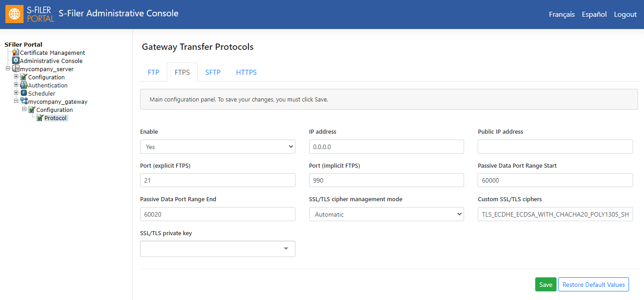Select Authentication in the tree

[x=48, y=86]
